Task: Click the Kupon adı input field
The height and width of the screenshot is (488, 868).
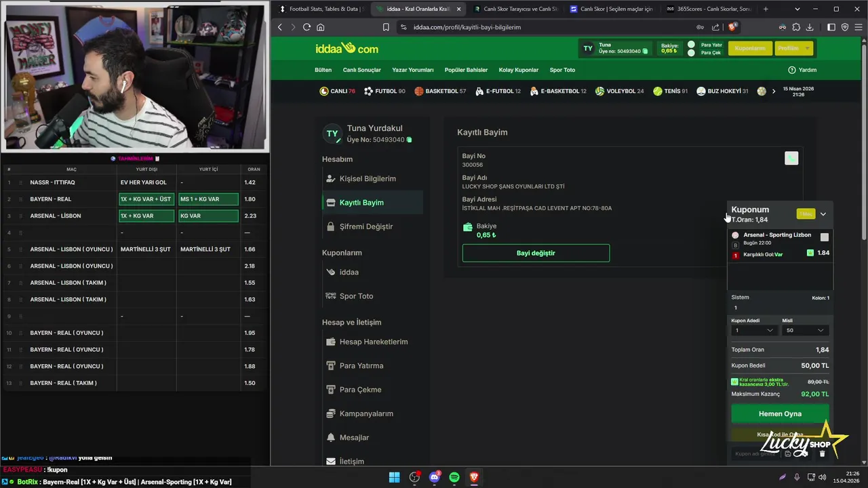Action: pyautogui.click(x=755, y=453)
